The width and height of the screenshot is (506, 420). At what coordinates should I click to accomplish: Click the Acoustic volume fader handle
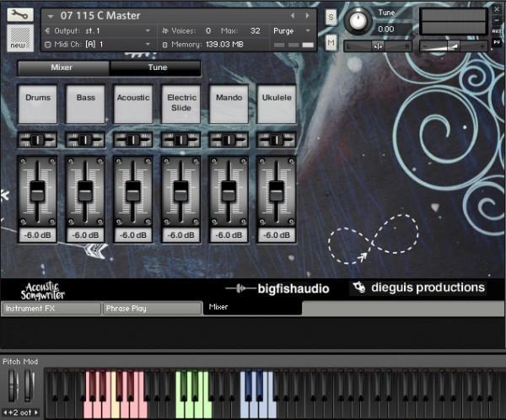(133, 191)
